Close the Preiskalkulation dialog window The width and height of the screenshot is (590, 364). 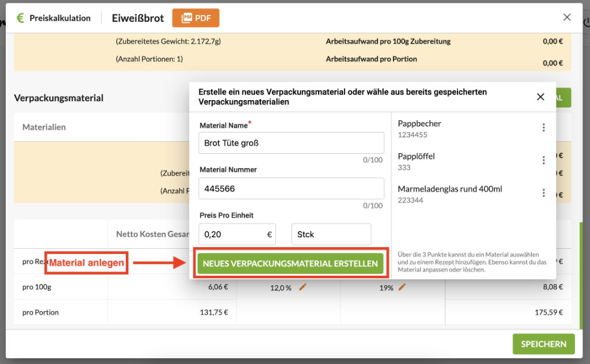[567, 17]
